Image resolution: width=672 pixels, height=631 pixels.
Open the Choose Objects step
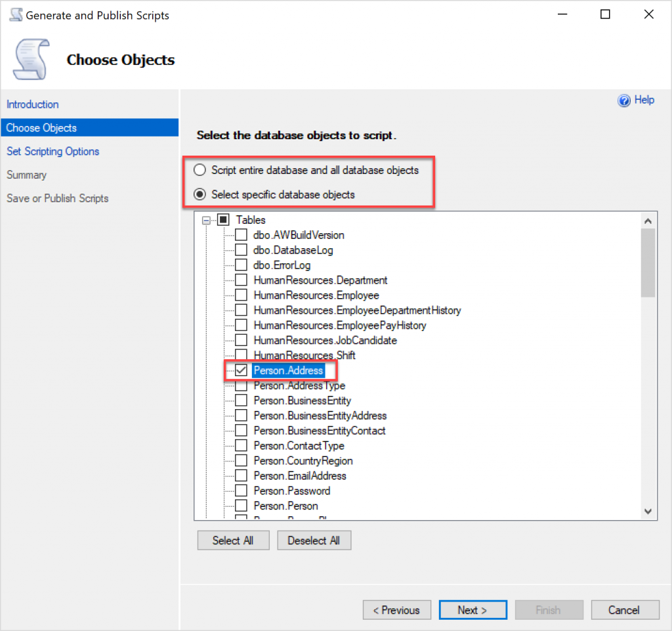pyautogui.click(x=89, y=128)
